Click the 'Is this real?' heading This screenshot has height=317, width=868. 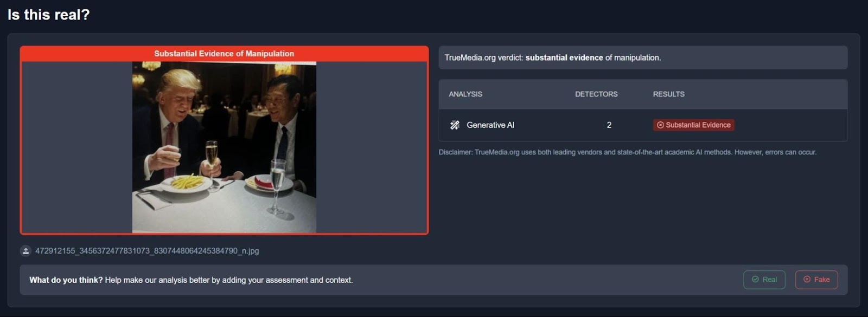[x=49, y=15]
